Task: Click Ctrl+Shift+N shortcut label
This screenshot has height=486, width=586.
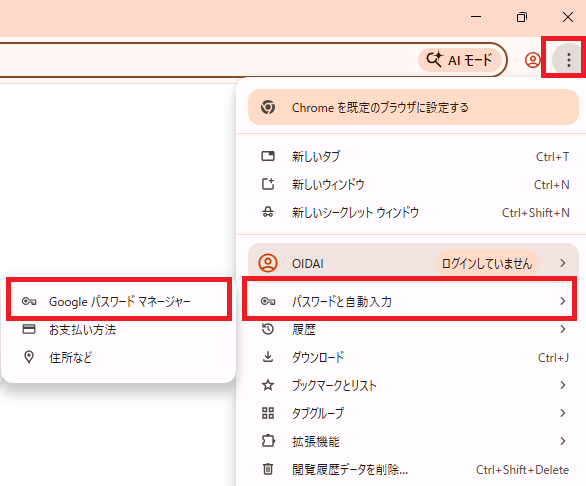Action: [x=536, y=213]
